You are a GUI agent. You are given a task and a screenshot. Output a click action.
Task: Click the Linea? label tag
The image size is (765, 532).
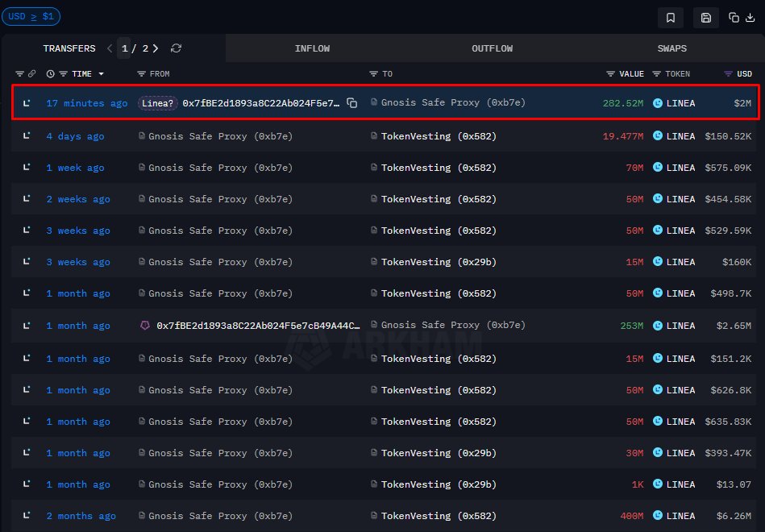[157, 103]
